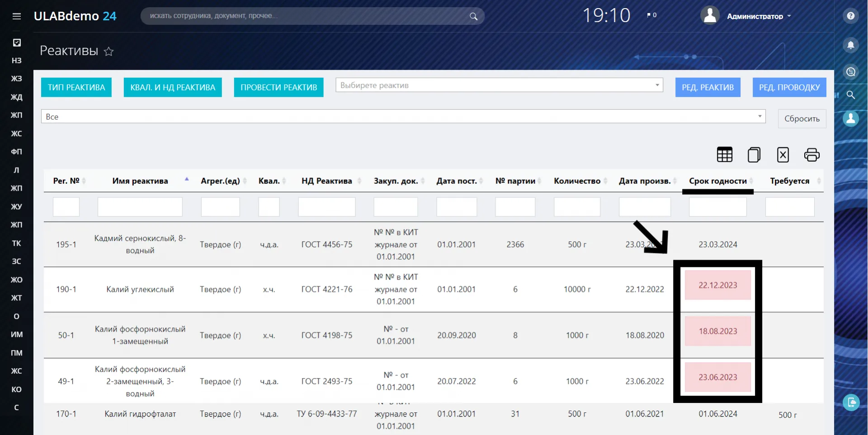Click the Сбросить reset button
This screenshot has height=435, width=868.
[x=802, y=118]
